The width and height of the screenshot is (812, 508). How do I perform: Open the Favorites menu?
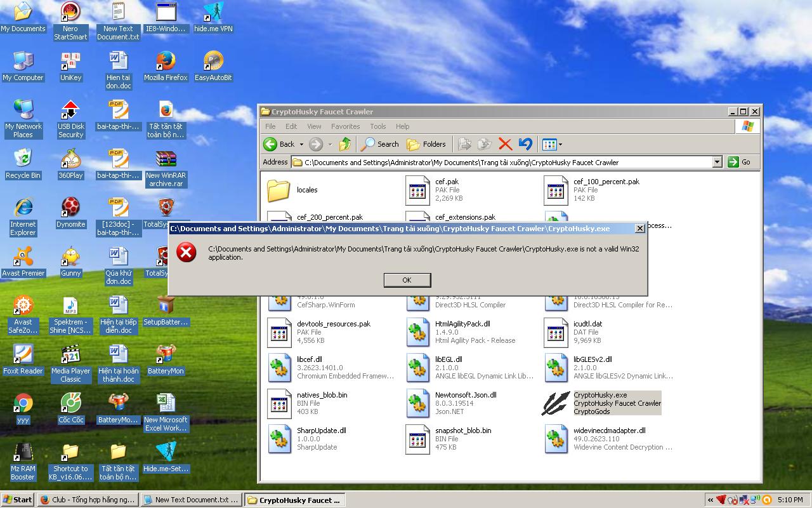click(x=345, y=126)
